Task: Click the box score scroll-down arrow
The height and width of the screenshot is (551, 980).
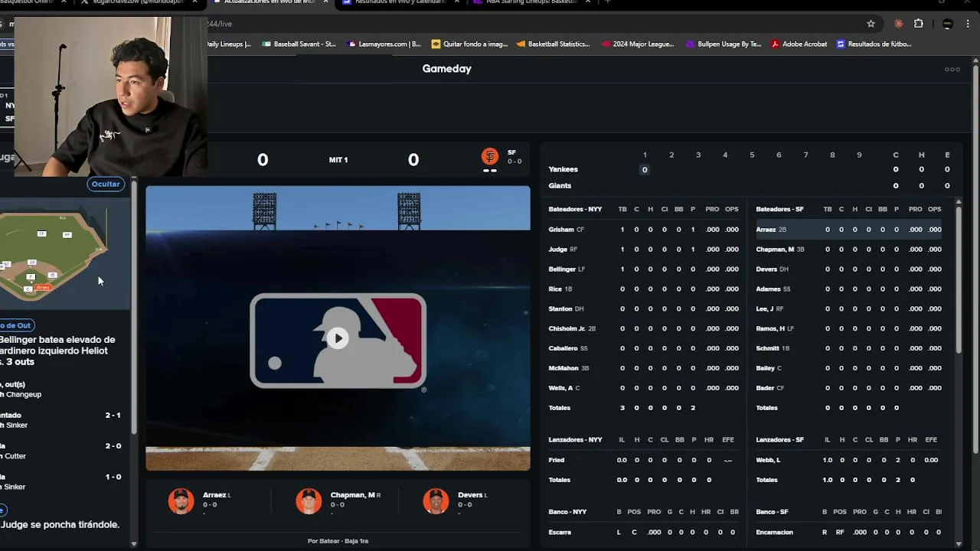Action: click(959, 544)
